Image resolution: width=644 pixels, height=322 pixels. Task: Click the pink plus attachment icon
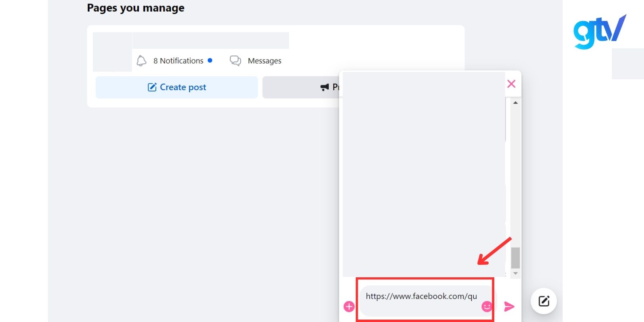coord(349,307)
